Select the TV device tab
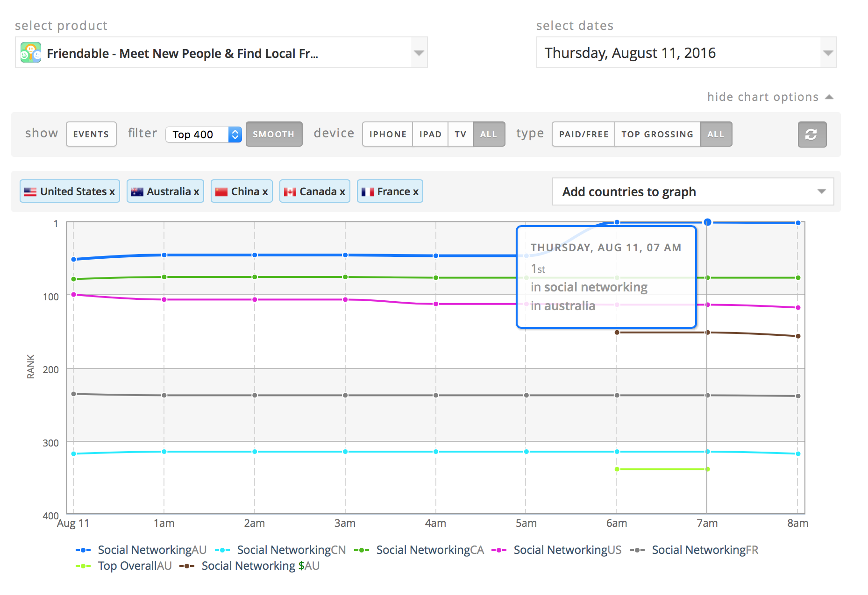This screenshot has width=868, height=595. coord(461,135)
